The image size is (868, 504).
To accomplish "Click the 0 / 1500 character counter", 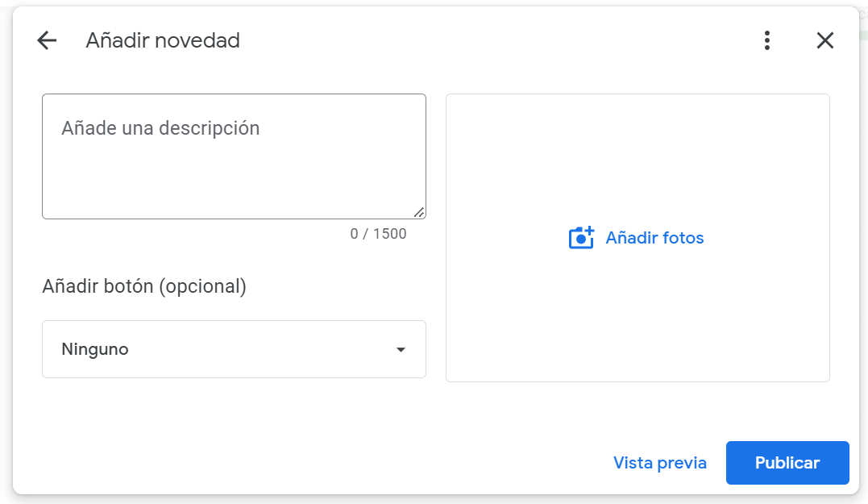I will click(378, 234).
